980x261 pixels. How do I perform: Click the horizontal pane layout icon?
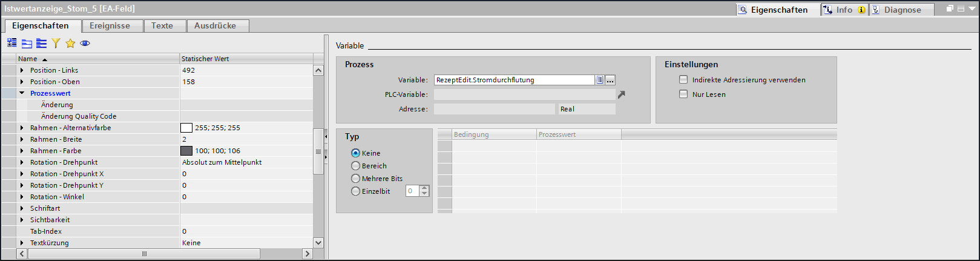click(961, 9)
